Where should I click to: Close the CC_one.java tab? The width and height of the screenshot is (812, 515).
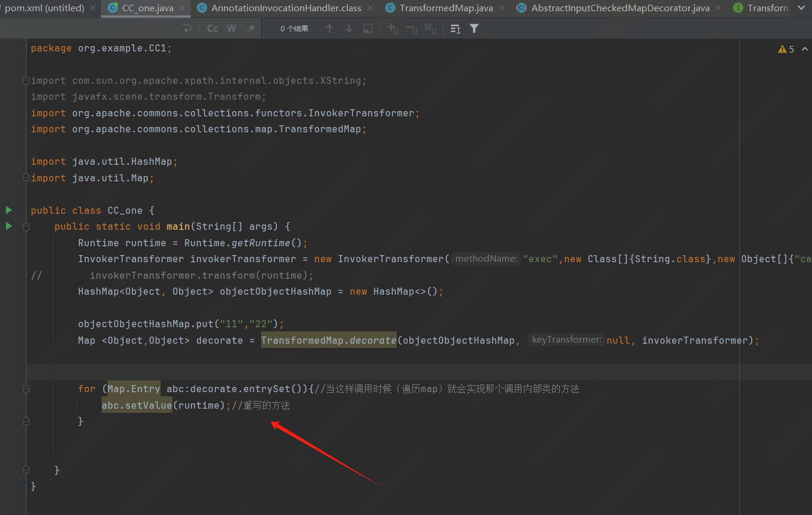(x=182, y=8)
